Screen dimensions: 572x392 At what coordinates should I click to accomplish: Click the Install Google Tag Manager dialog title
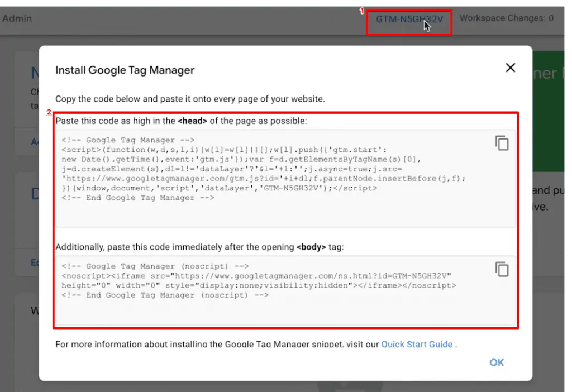coord(125,70)
